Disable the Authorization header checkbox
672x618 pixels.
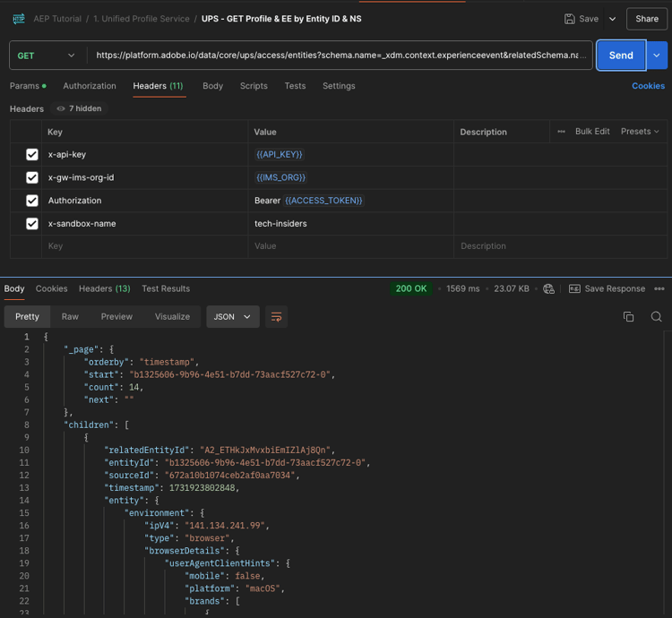click(x=32, y=201)
